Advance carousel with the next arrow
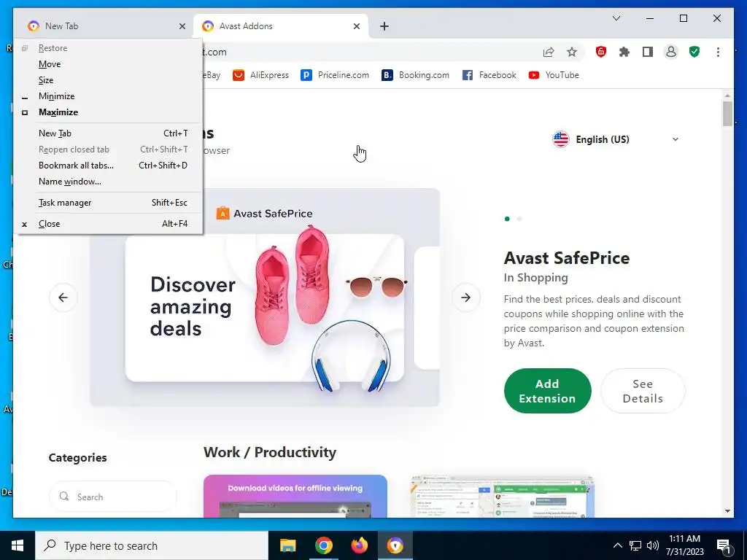Image resolution: width=747 pixels, height=560 pixels. (x=466, y=297)
